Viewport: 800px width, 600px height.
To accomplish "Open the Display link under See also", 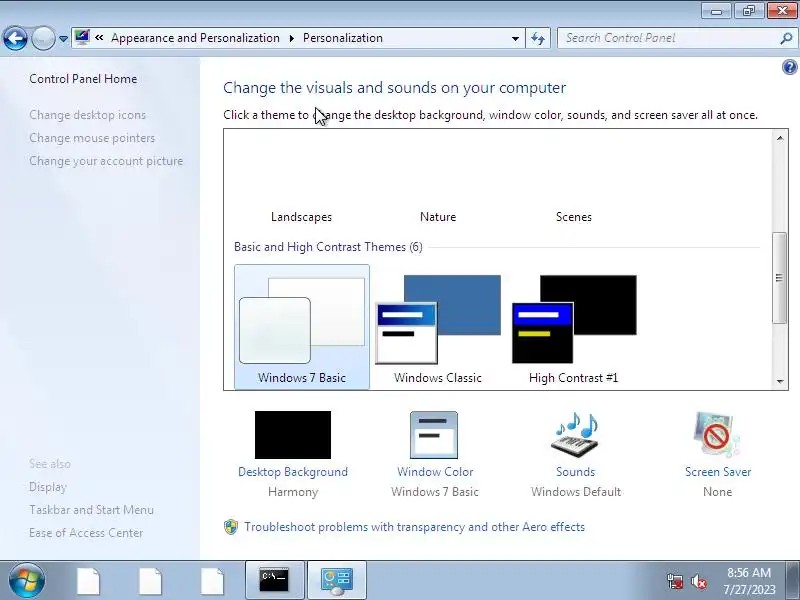I will [48, 487].
